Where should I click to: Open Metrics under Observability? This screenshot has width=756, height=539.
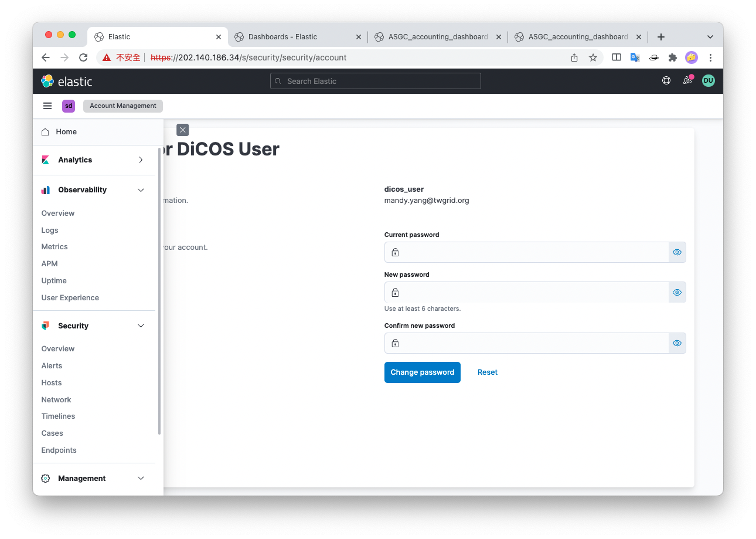tap(55, 247)
